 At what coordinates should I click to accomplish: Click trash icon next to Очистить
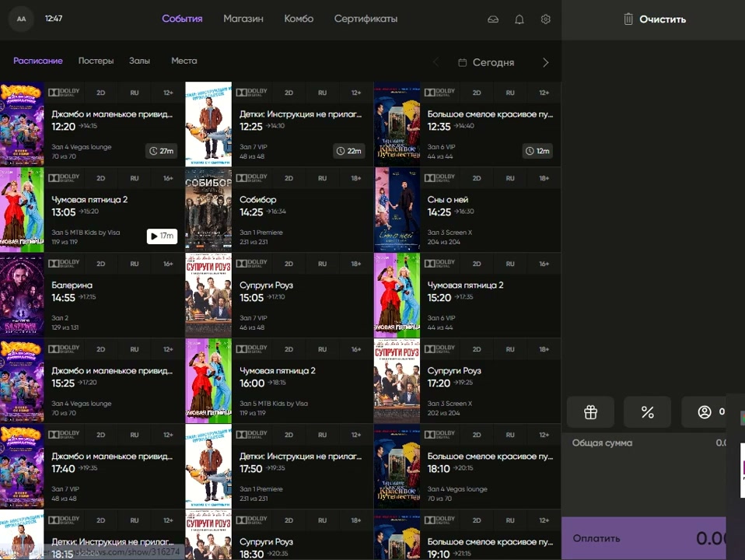(628, 19)
